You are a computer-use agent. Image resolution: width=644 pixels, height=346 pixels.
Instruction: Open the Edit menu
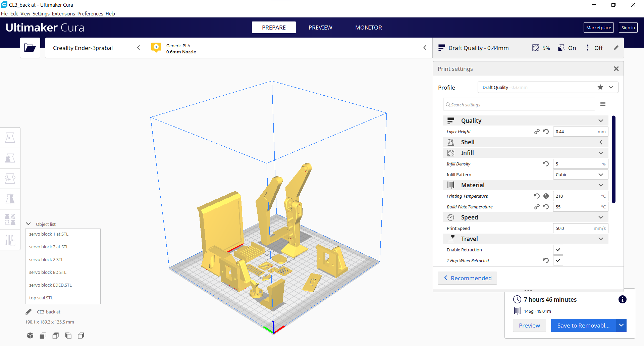click(14, 14)
